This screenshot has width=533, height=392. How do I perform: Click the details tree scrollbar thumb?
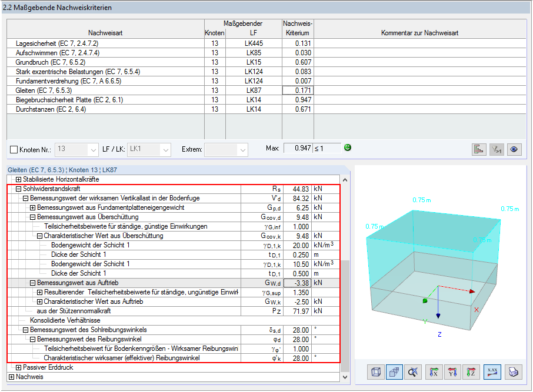click(345, 316)
